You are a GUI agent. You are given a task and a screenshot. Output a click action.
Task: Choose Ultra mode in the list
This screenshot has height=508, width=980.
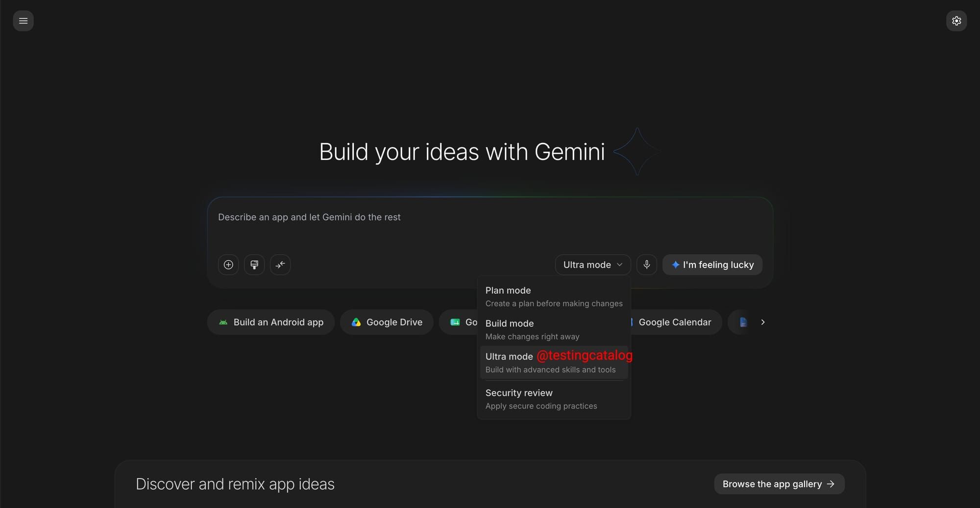click(x=554, y=362)
